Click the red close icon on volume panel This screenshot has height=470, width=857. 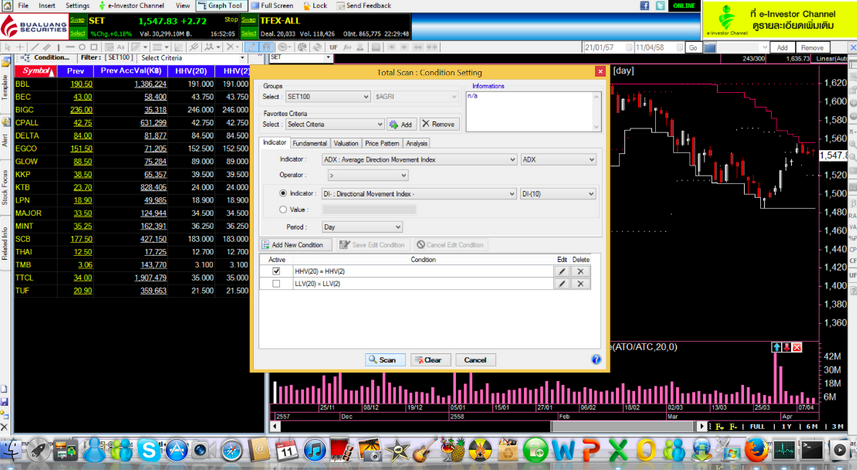[x=797, y=347]
